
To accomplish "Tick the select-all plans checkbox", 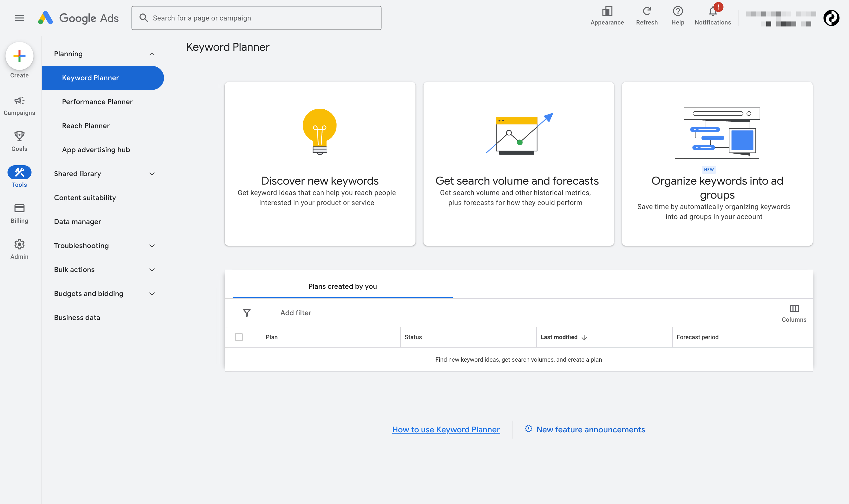I will [x=238, y=337].
